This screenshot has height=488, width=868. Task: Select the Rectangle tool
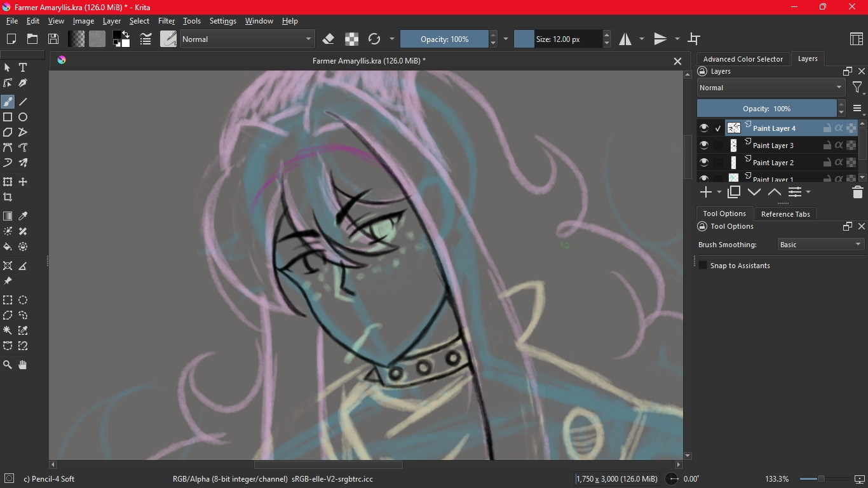[x=8, y=117]
